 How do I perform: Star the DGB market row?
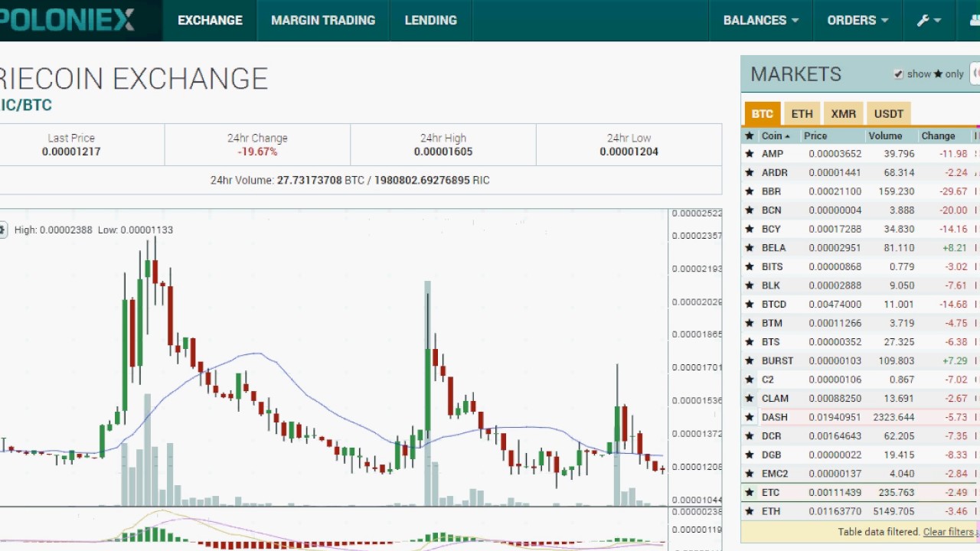(x=750, y=455)
